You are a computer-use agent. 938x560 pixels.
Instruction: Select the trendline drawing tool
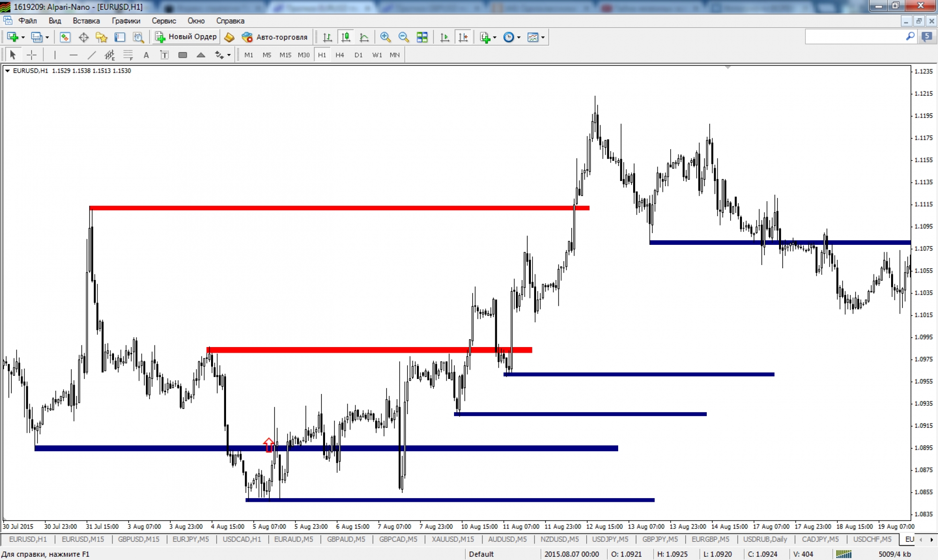pos(91,55)
